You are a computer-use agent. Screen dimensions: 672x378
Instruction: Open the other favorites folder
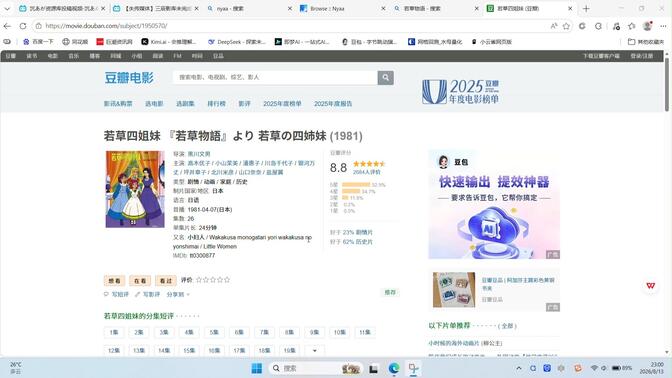point(645,42)
